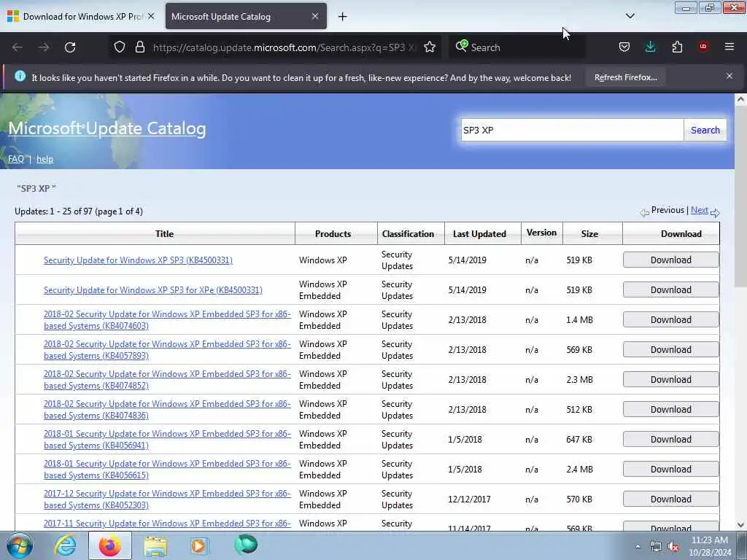Open tracking protection shield icon
Viewport: 747px width, 560px height.
(x=120, y=47)
